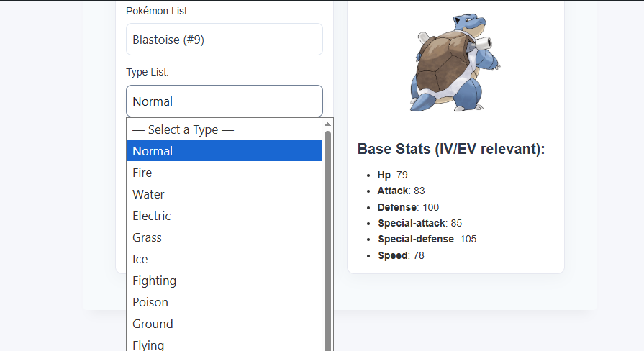Choose Fighting in the type list
Viewport: 644px width, 351px height.
(224, 281)
